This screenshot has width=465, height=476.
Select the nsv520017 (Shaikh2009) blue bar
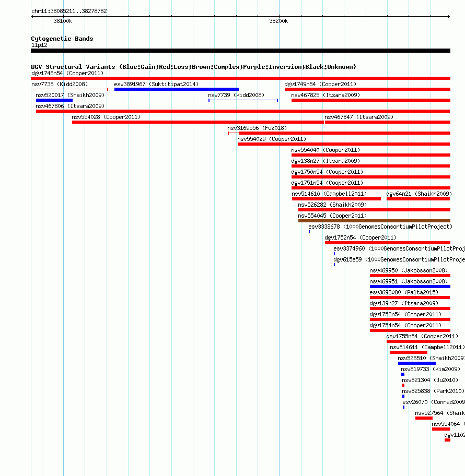tap(54, 100)
